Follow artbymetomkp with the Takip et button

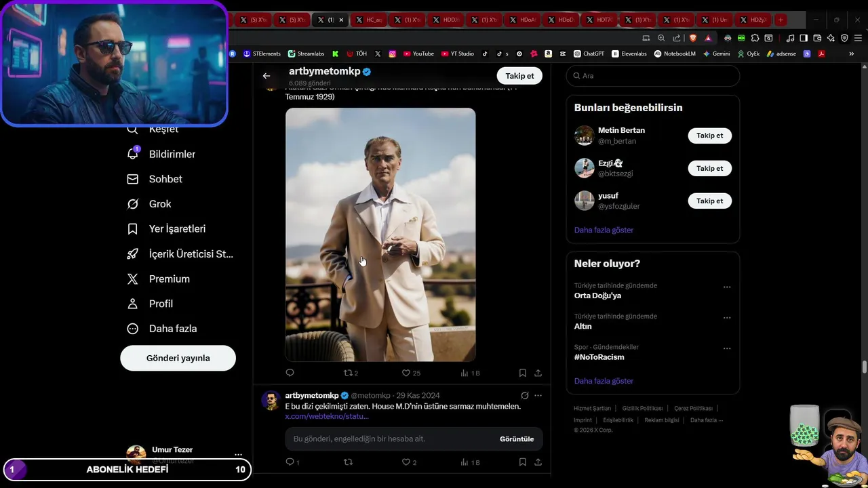(519, 76)
